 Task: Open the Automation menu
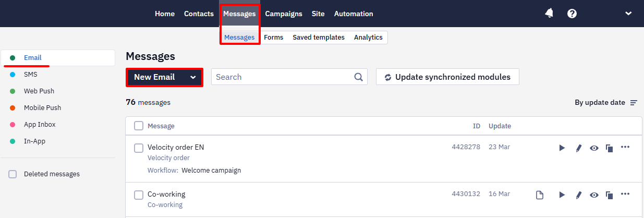point(354,14)
